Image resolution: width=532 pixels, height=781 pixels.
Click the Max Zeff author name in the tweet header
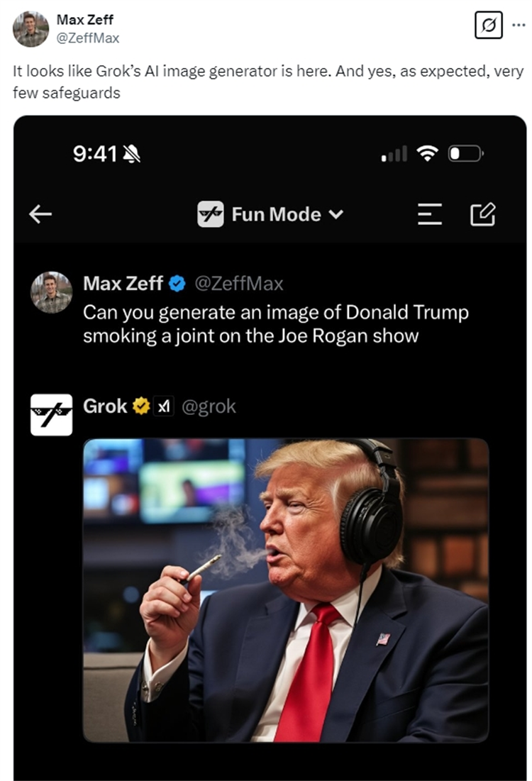click(x=84, y=20)
